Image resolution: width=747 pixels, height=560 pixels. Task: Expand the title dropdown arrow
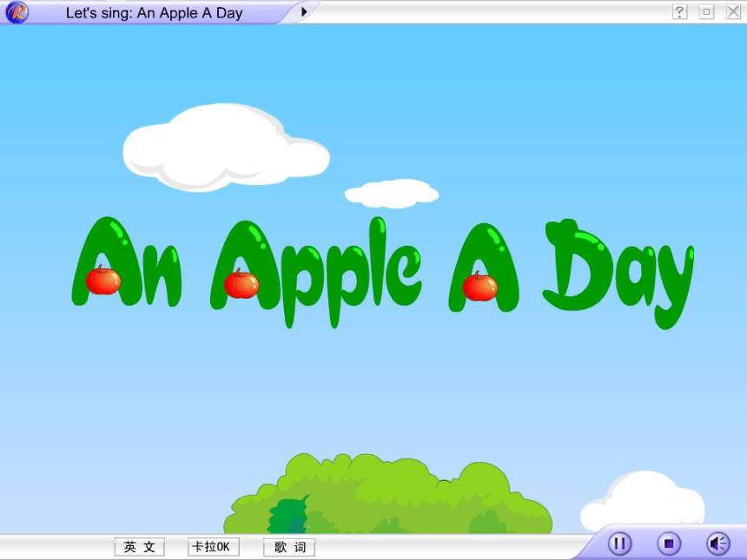(304, 11)
